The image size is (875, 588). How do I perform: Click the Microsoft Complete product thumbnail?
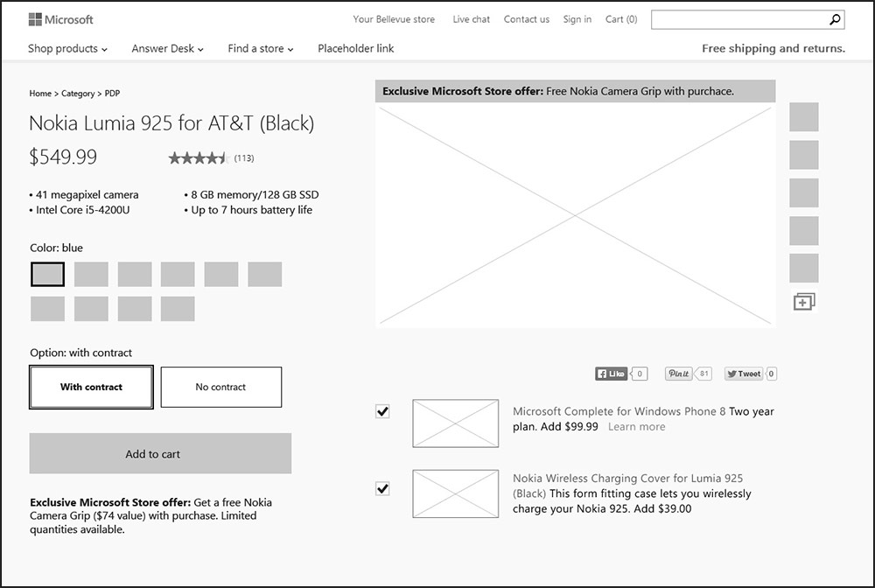[x=455, y=423]
